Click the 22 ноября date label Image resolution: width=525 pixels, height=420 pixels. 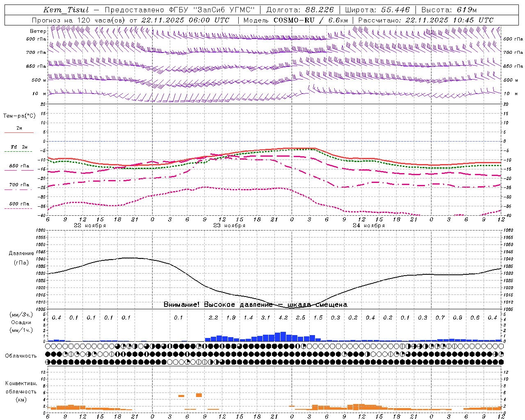point(90,226)
